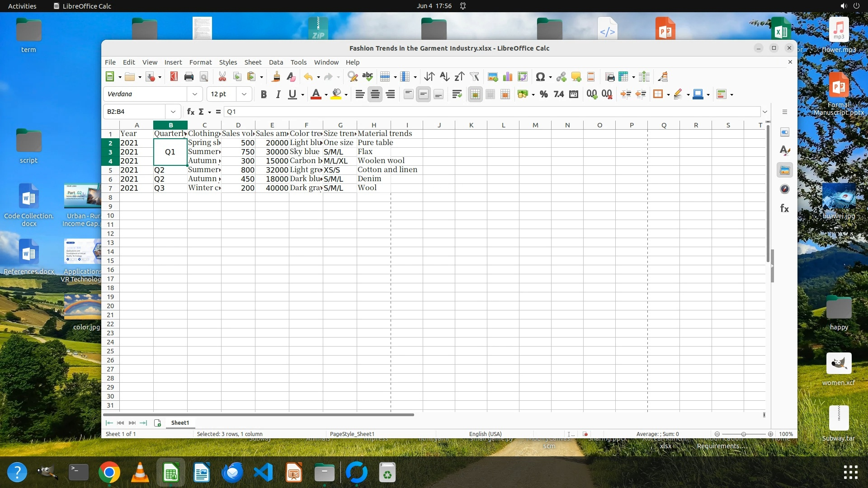Select the Sheet1 tab
This screenshot has width=868, height=488.
coord(180,423)
